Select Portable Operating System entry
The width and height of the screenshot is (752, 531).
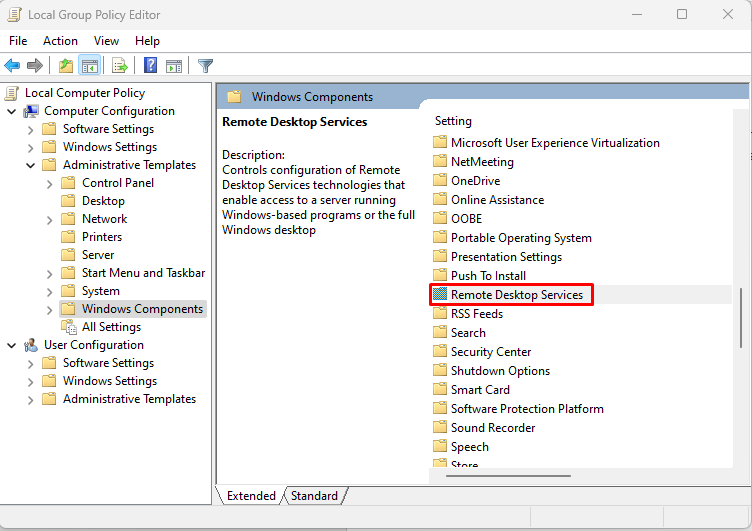pos(521,237)
